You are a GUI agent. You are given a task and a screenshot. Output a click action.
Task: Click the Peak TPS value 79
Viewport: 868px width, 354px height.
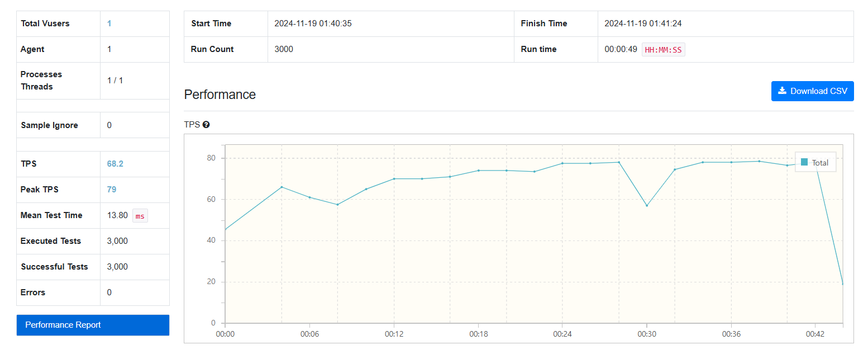click(x=112, y=190)
